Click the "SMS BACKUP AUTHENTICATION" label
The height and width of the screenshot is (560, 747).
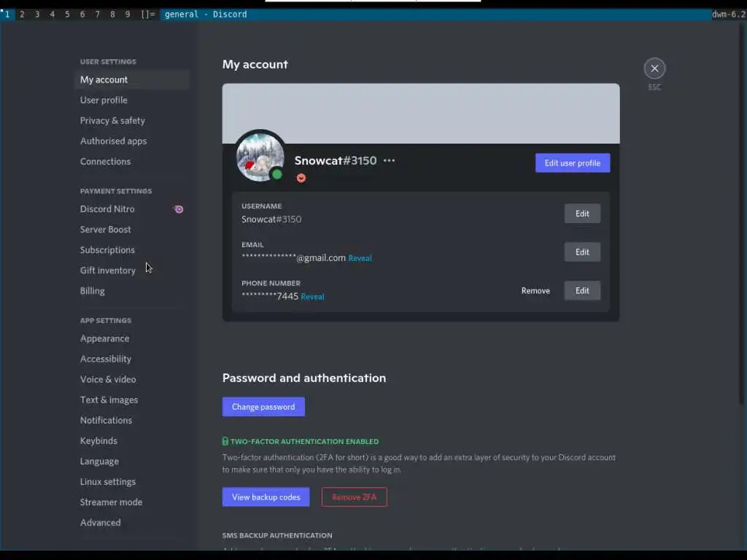tap(277, 535)
